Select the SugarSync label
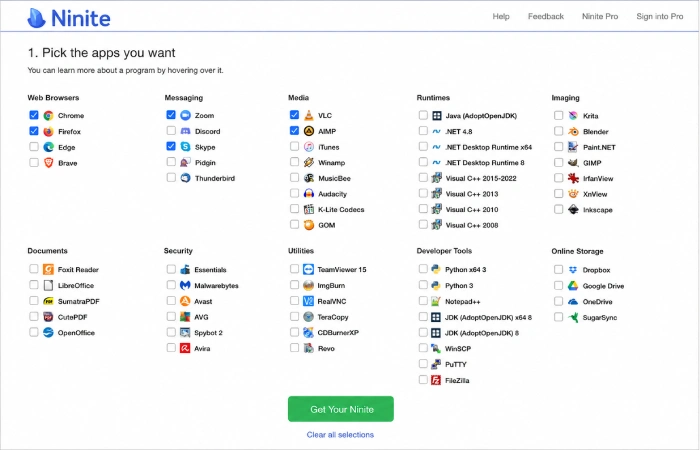The image size is (700, 450). (x=600, y=317)
